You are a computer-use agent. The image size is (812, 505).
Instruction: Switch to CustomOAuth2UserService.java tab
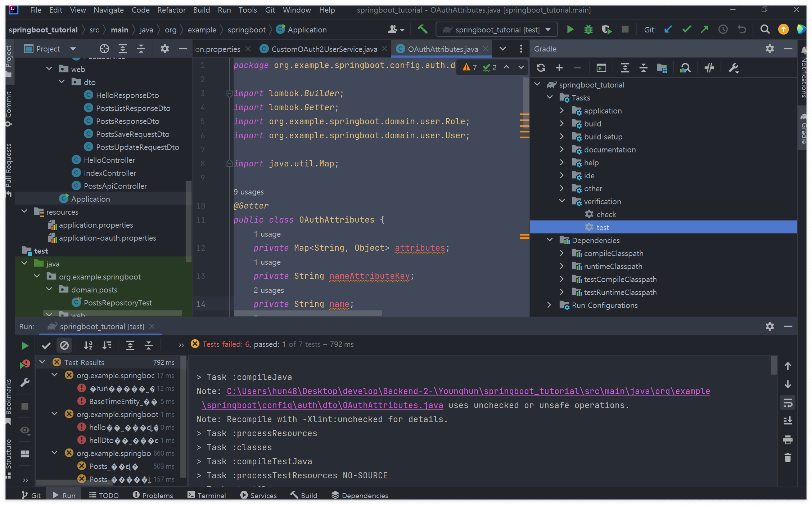[x=324, y=49]
